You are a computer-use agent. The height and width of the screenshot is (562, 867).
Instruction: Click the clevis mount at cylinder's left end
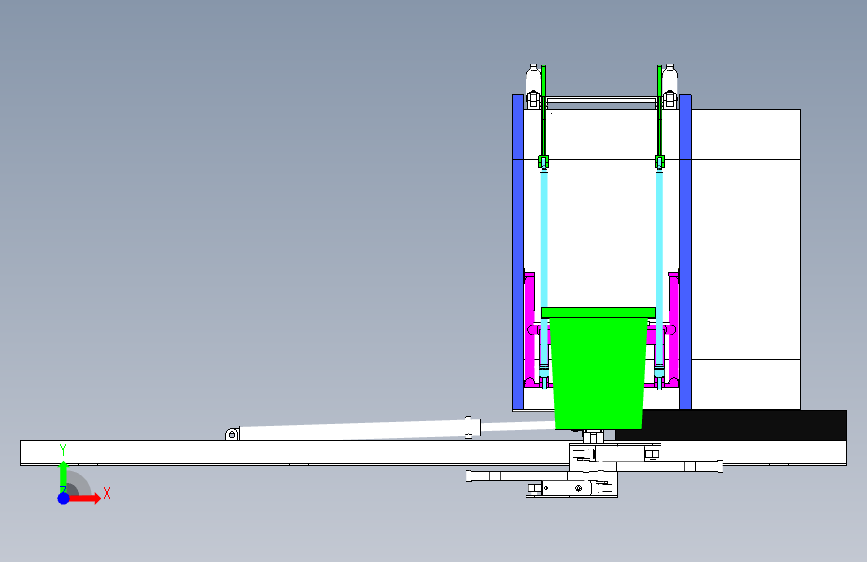click(232, 434)
